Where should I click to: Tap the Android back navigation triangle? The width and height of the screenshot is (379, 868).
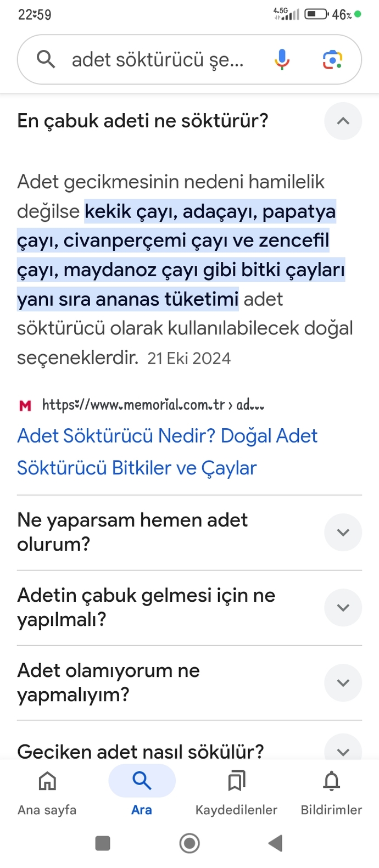tap(276, 843)
